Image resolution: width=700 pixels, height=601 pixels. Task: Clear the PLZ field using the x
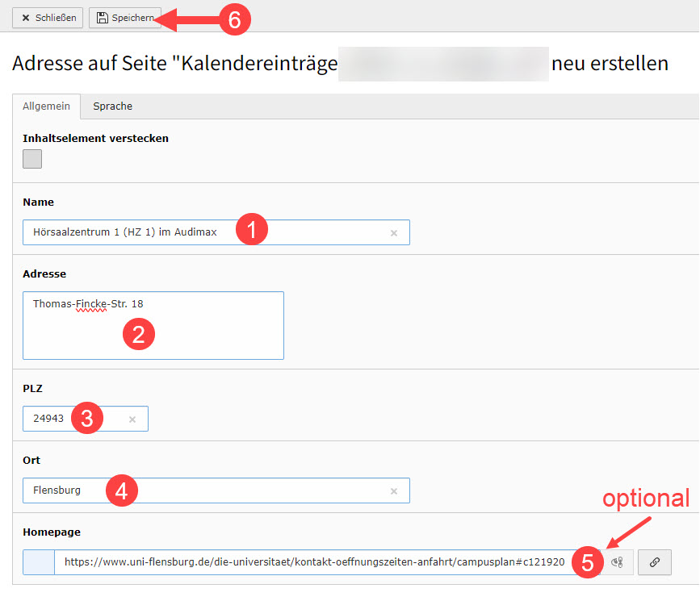tap(132, 419)
